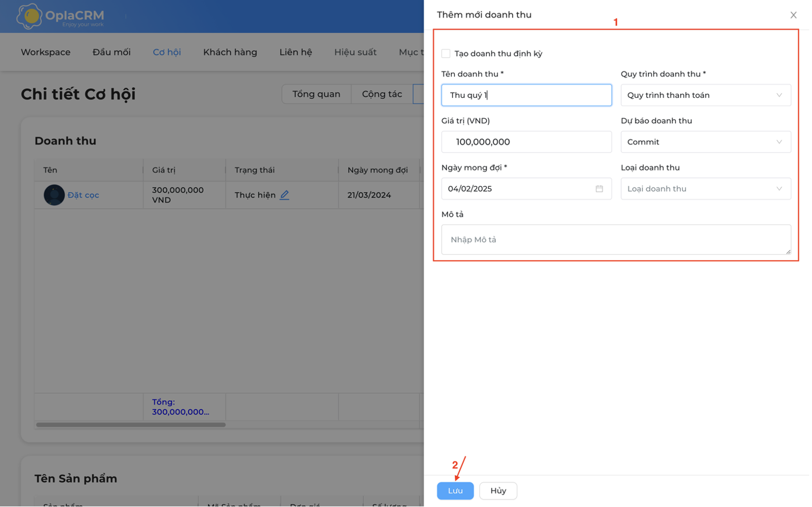Focus the Tên doanh thu input field
Viewport: 812px width, 507px height.
click(x=526, y=95)
